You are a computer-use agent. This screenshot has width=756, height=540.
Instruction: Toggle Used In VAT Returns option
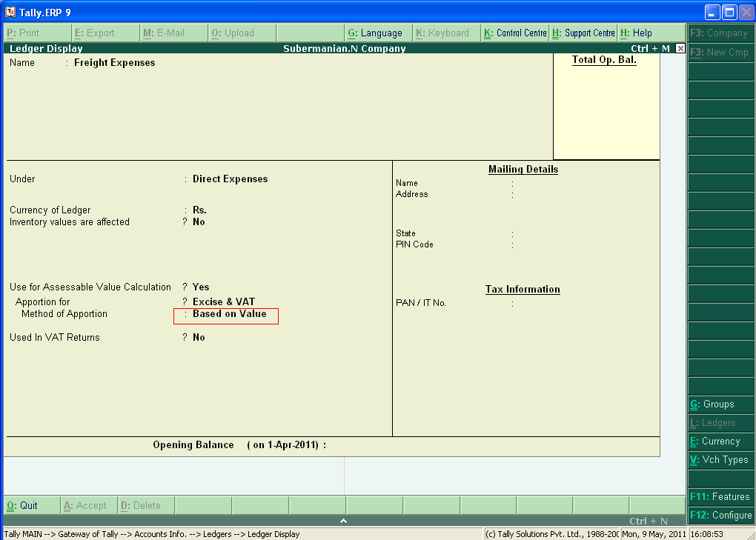197,337
